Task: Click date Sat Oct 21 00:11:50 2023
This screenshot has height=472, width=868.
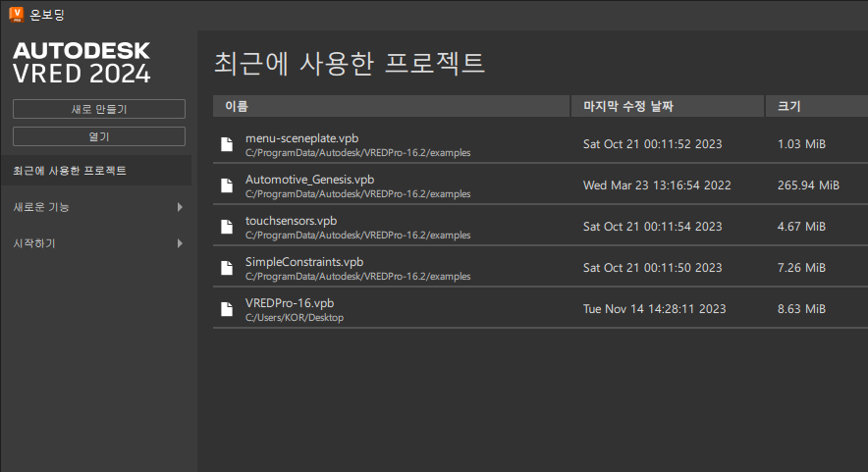Action: pyautogui.click(x=653, y=268)
